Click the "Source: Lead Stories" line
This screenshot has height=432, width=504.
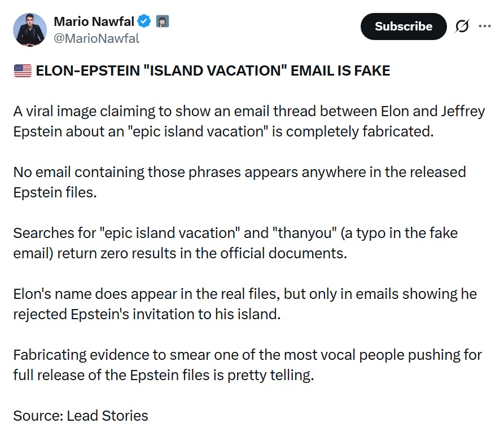[81, 416]
